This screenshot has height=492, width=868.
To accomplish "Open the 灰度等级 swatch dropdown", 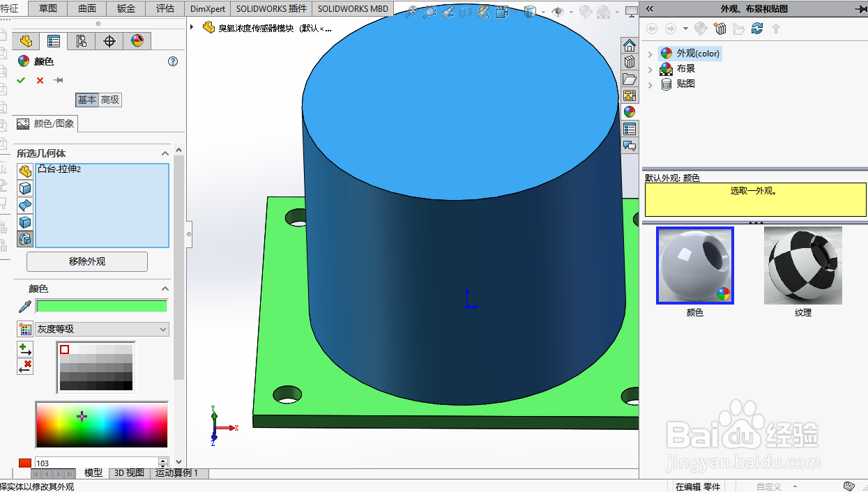I will pyautogui.click(x=102, y=329).
